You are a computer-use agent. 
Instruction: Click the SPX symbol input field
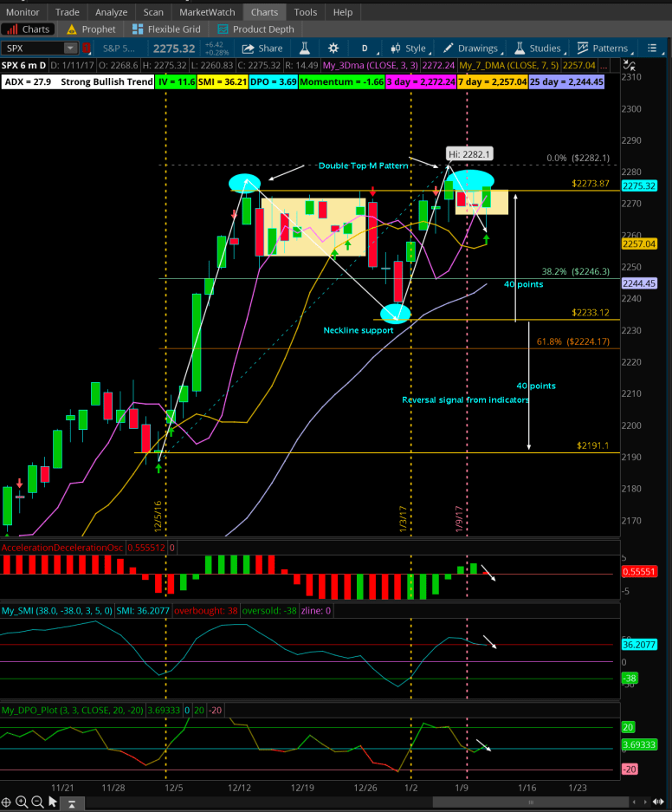pyautogui.click(x=33, y=49)
